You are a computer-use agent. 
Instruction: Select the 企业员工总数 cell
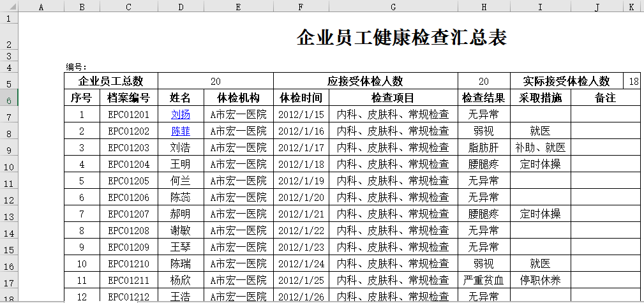(110, 82)
